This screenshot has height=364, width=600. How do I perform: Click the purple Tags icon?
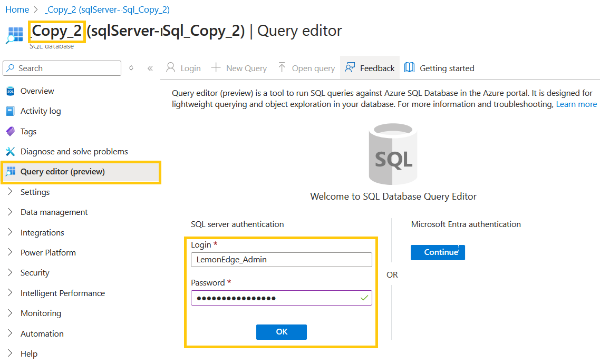tap(11, 132)
